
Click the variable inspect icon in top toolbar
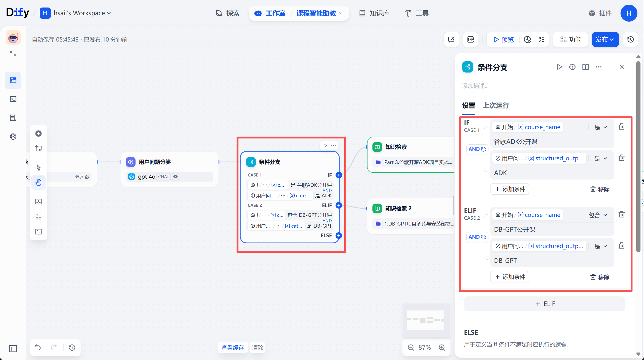coord(451,39)
